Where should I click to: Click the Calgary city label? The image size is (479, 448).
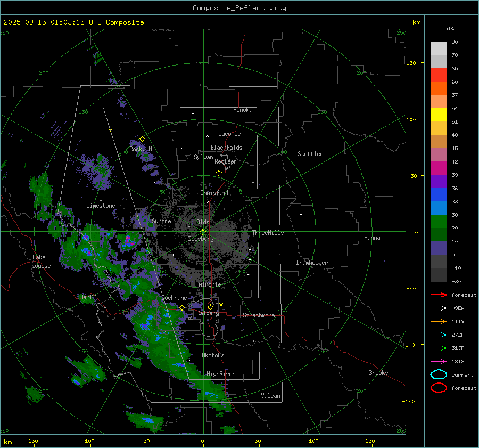pos(208,313)
